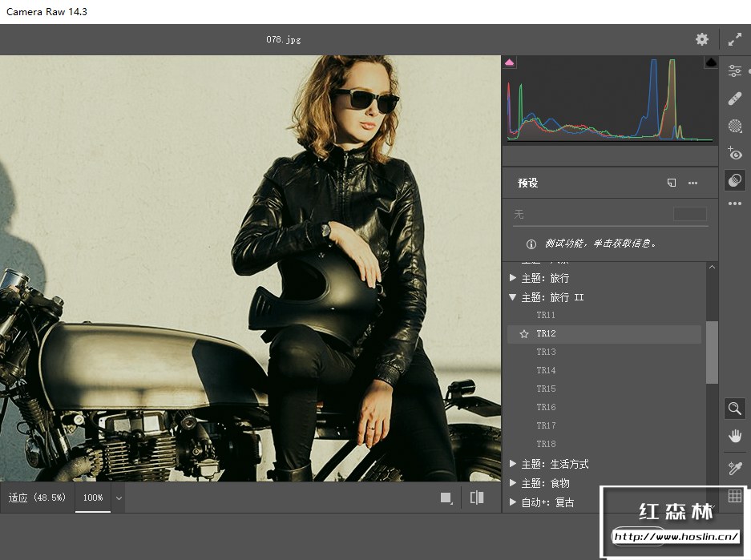This screenshot has width=751, height=560.
Task: Click the 适应 (48.5%) fit button
Action: pos(37,498)
